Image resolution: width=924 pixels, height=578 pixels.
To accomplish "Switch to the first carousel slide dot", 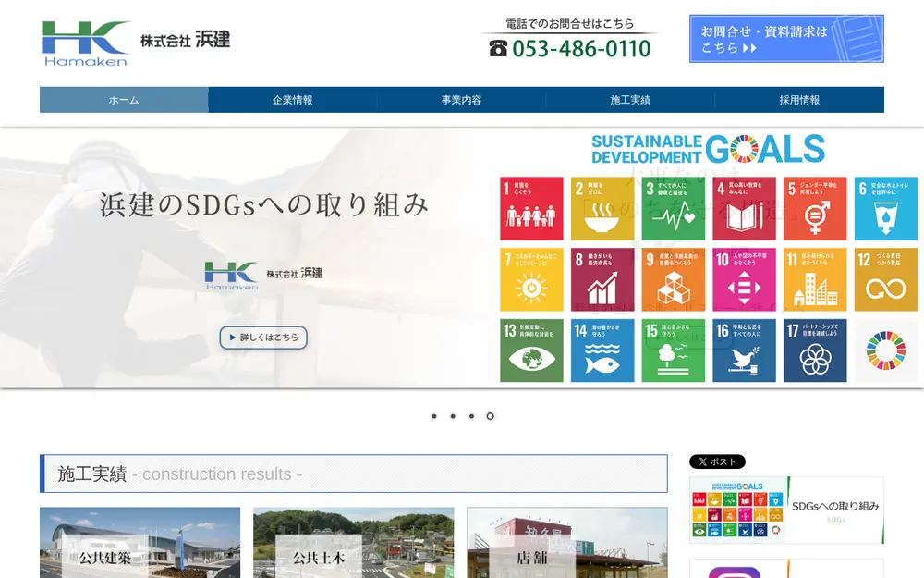I will tap(434, 416).
